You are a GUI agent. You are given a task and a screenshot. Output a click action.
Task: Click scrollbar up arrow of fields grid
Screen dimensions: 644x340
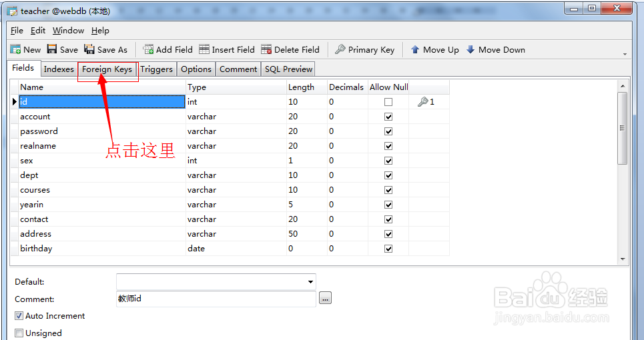pos(623,86)
